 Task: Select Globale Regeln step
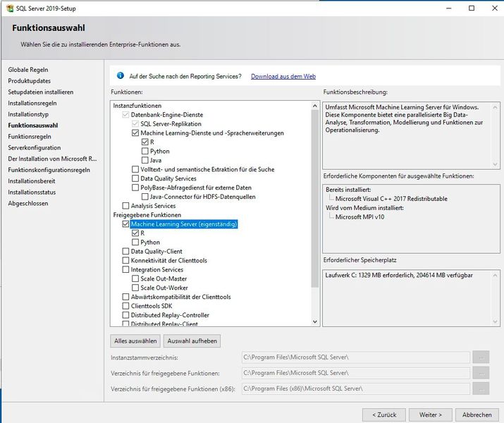coord(28,70)
